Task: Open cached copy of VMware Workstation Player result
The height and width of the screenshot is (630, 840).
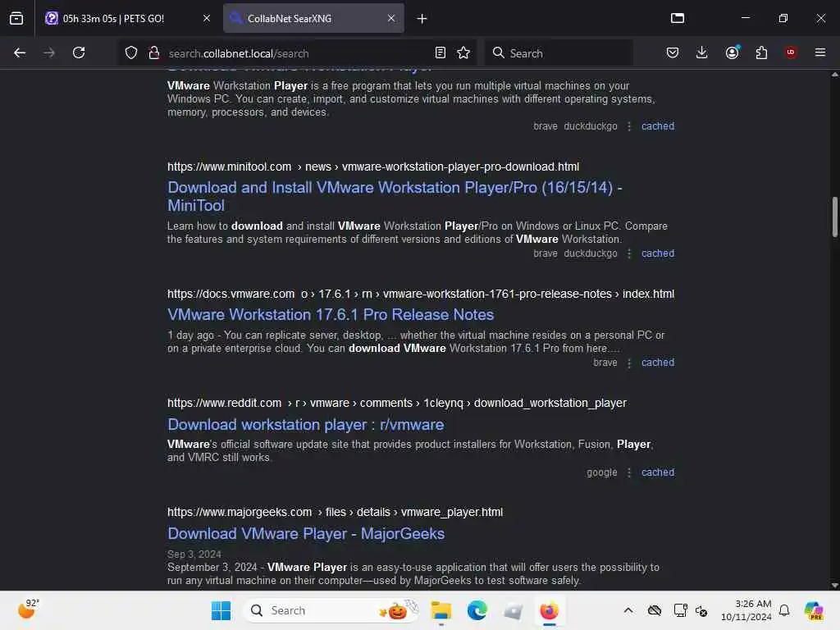Action: pos(658,126)
